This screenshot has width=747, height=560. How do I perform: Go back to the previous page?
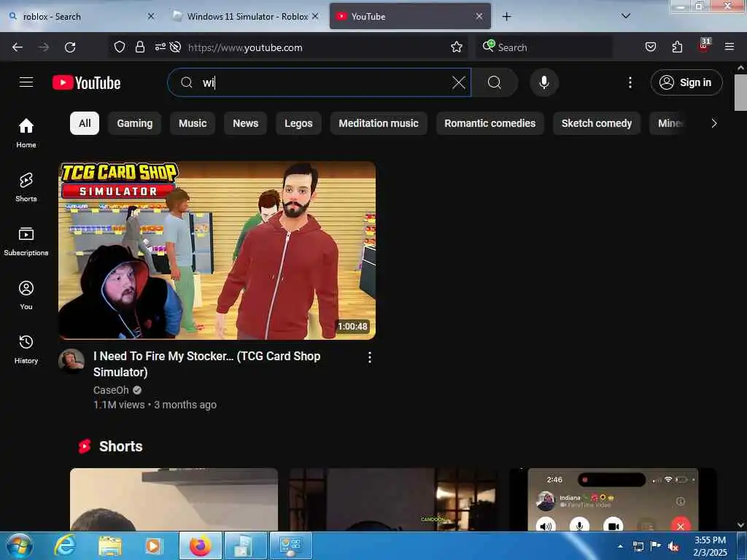[18, 47]
